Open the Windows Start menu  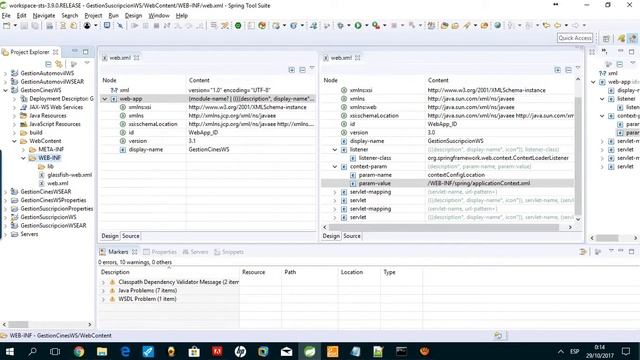coord(9,351)
